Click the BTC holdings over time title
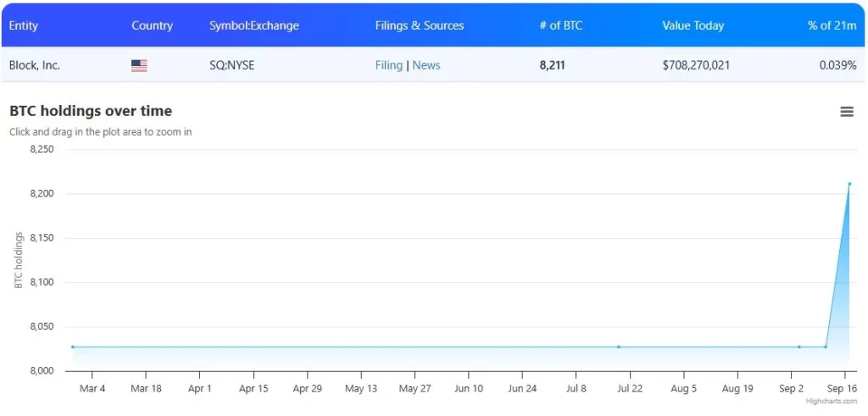 tap(91, 111)
